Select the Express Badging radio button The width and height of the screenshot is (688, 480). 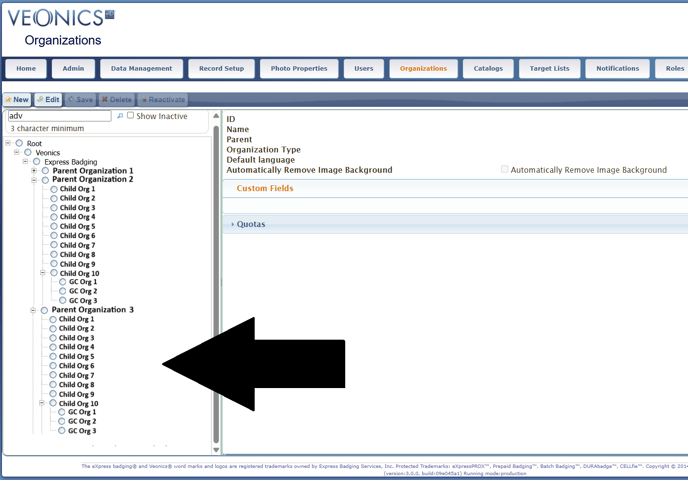(x=37, y=161)
